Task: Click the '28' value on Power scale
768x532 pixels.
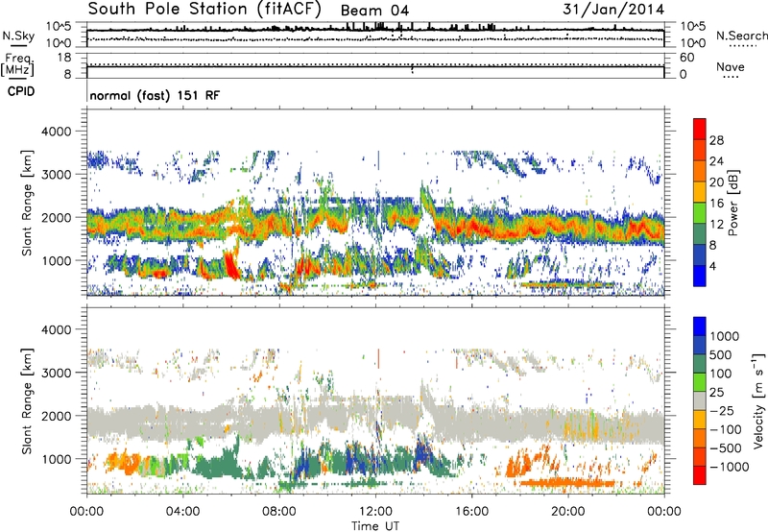Action: 716,140
